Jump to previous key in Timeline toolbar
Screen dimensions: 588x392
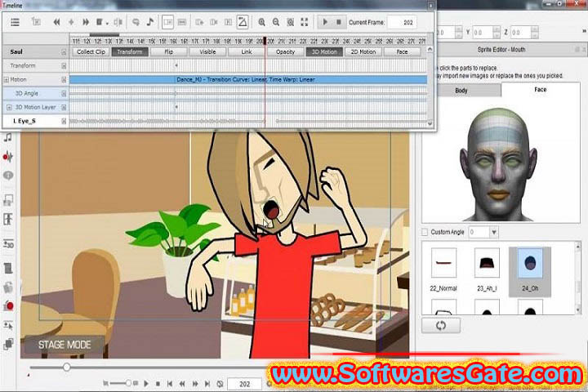[x=56, y=22]
